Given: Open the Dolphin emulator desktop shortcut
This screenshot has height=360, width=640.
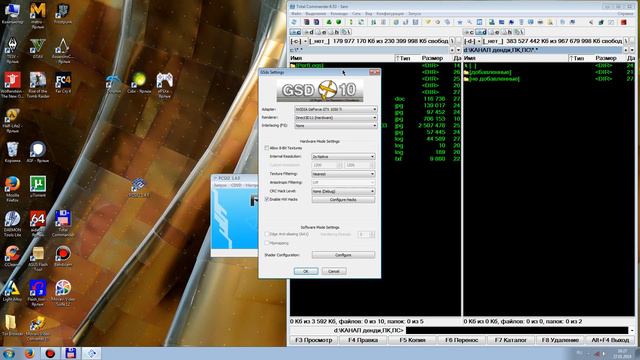Looking at the screenshot, I should pyautogui.click(x=113, y=84).
